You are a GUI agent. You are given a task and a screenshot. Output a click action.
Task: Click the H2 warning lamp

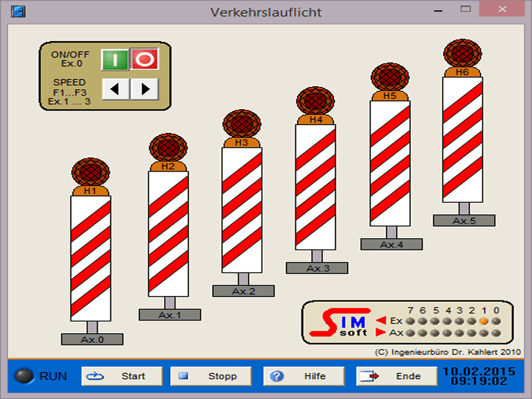tap(168, 148)
